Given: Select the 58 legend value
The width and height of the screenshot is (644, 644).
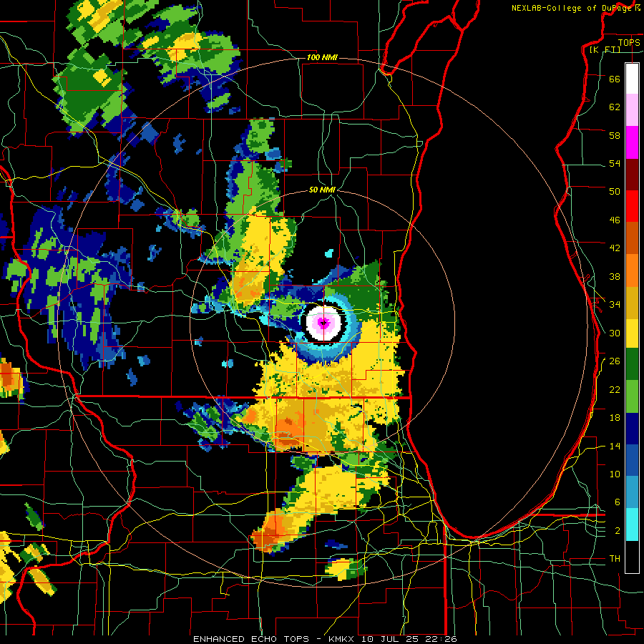Looking at the screenshot, I should tap(615, 135).
